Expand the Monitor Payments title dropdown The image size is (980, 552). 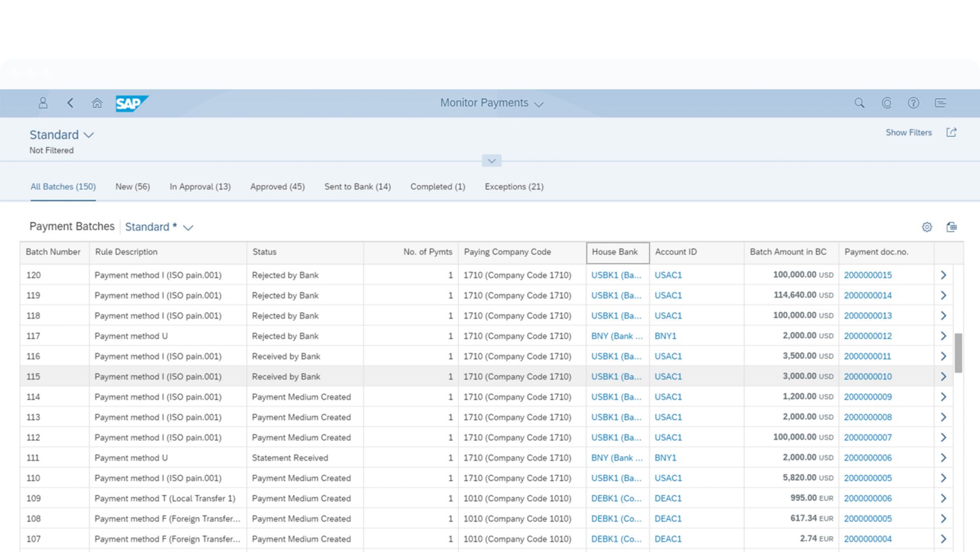pos(539,104)
